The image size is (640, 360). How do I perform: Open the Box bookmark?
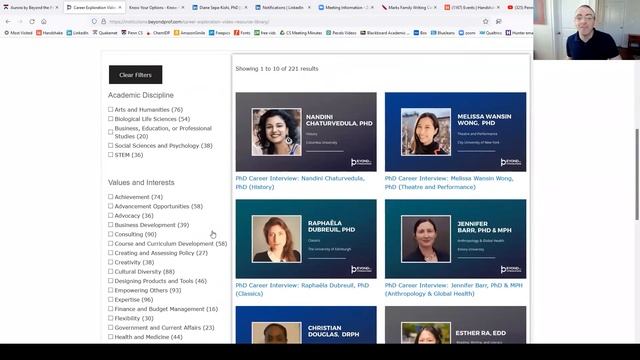tap(420, 33)
